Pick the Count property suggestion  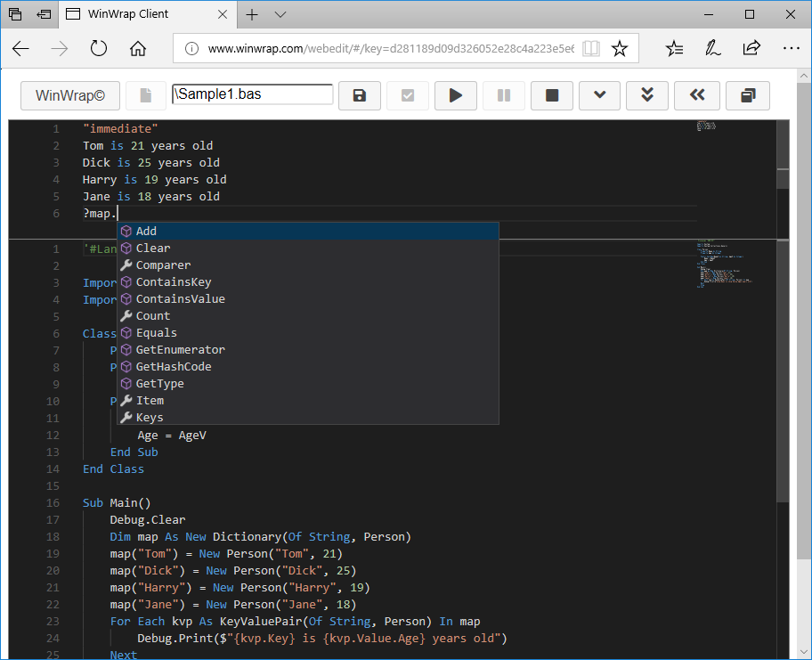[152, 316]
